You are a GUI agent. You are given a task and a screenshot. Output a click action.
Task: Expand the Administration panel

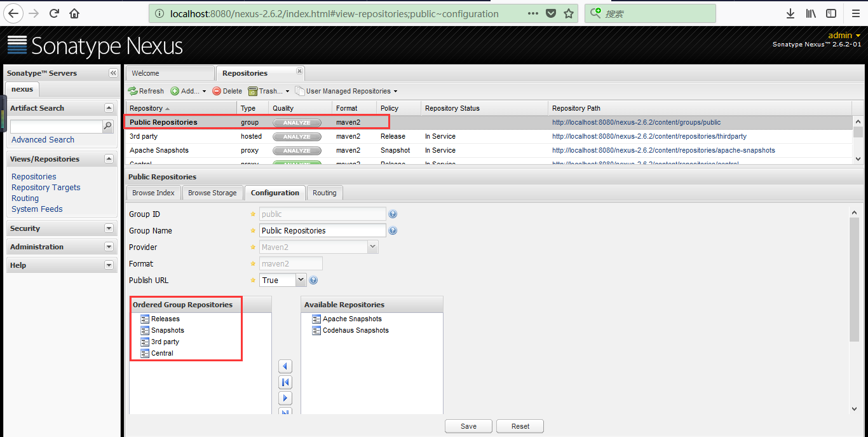(109, 247)
